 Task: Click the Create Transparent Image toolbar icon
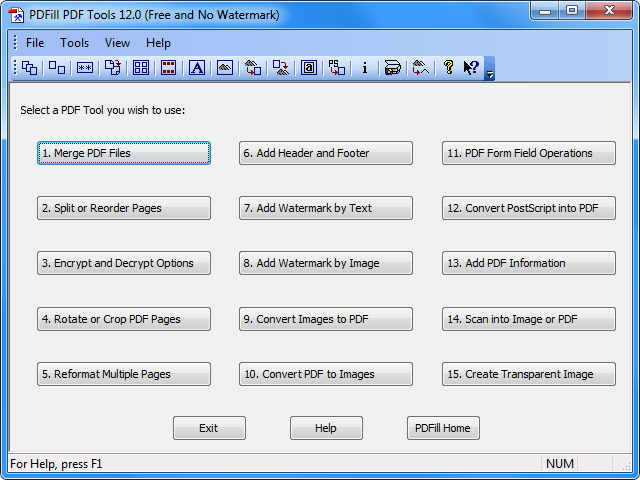click(421, 68)
